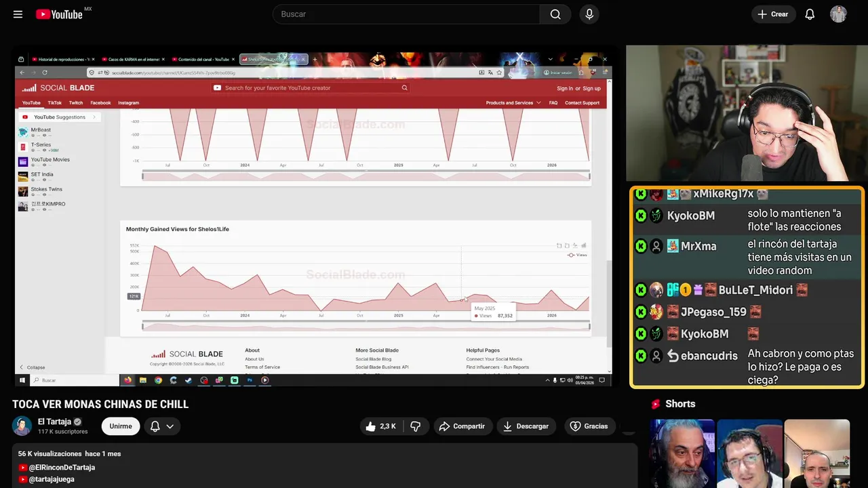This screenshot has height=488, width=868.
Task: Click the browser back arrow in video
Action: click(22, 72)
